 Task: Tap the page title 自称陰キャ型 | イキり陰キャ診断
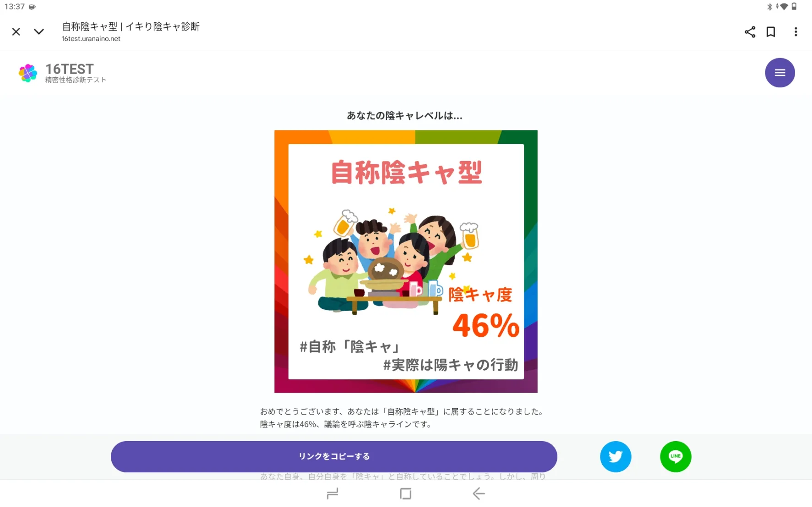coord(131,27)
